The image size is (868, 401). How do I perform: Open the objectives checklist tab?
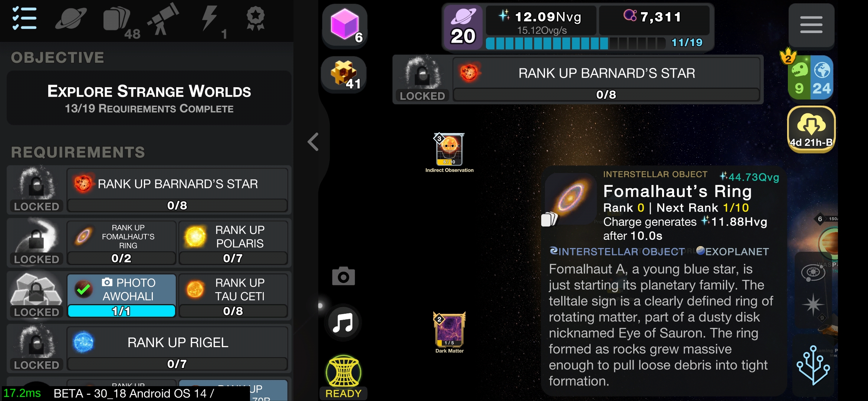click(x=24, y=18)
